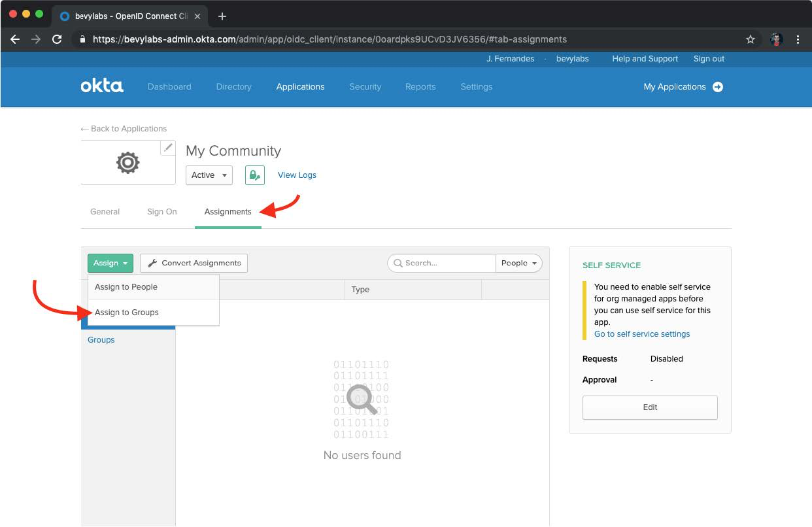Switch to the Sign On tab

pos(162,212)
